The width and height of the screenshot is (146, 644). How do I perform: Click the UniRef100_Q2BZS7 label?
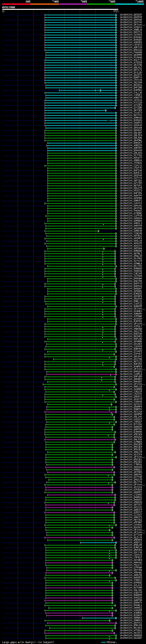131,512
